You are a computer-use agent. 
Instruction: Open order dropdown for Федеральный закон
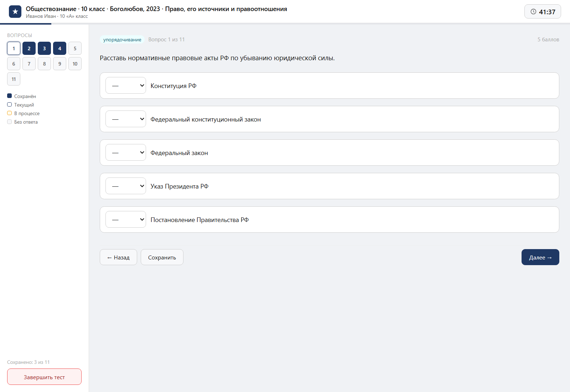tap(126, 153)
